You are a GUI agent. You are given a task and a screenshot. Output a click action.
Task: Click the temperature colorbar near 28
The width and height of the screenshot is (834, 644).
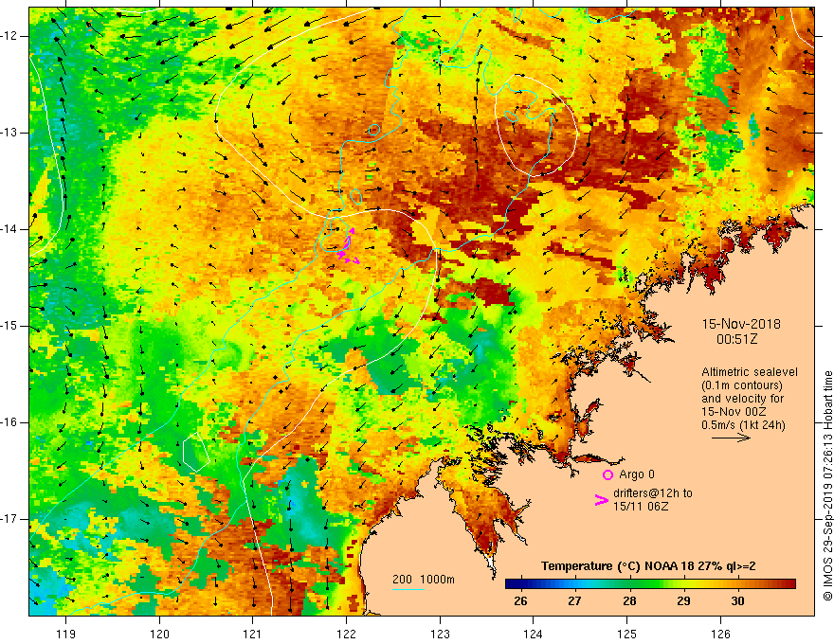(629, 584)
